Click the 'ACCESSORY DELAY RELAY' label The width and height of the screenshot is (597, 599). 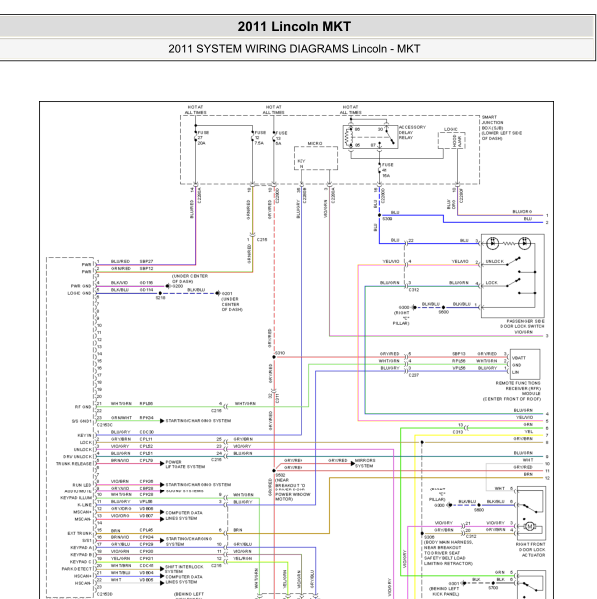click(x=412, y=132)
